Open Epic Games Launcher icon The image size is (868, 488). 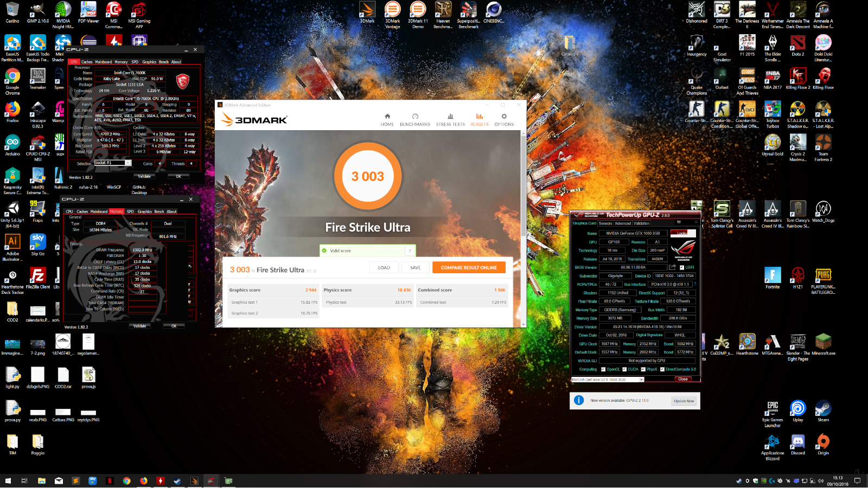[773, 414]
